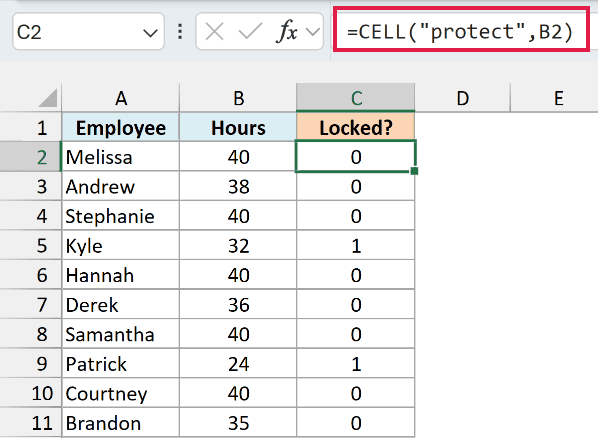Viewport: 598px width, 438px height.
Task: Select the cell containing Kyle
Action: [121, 245]
